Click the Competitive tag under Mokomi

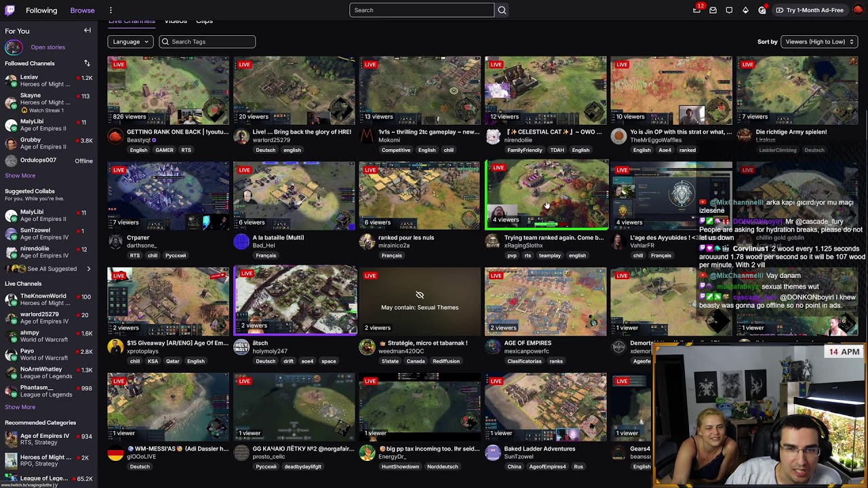click(x=395, y=150)
